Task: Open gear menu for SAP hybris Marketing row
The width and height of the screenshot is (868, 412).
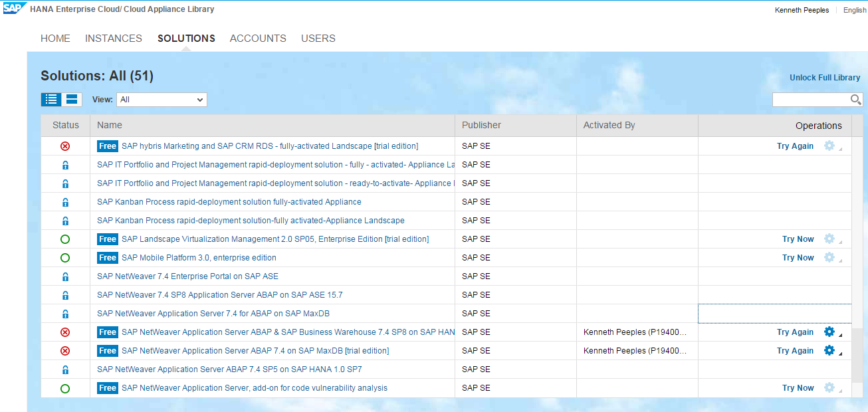Action: pyautogui.click(x=829, y=146)
